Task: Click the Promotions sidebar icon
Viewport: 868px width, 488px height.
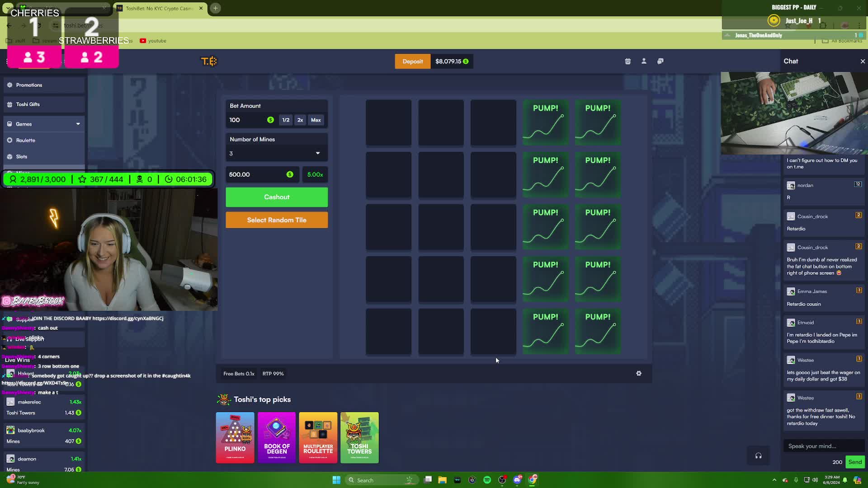Action: 10,85
